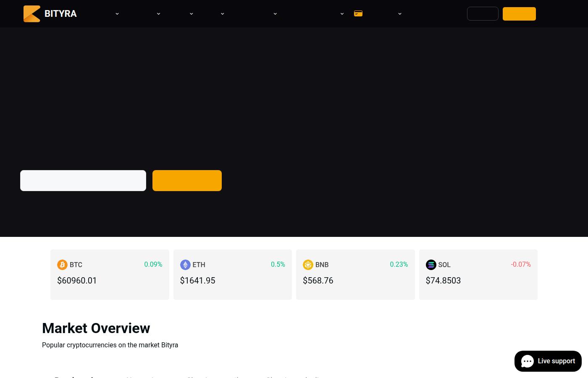Click the Market Overview heading
The width and height of the screenshot is (588, 378).
(x=96, y=328)
